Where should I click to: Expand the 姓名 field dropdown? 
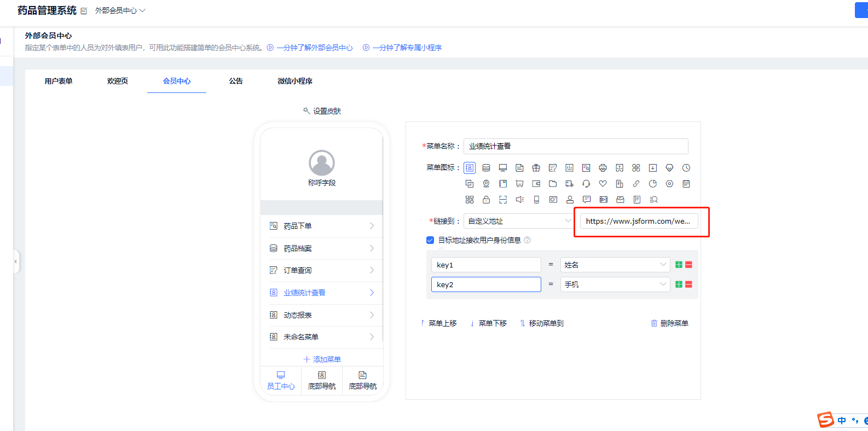pos(615,265)
